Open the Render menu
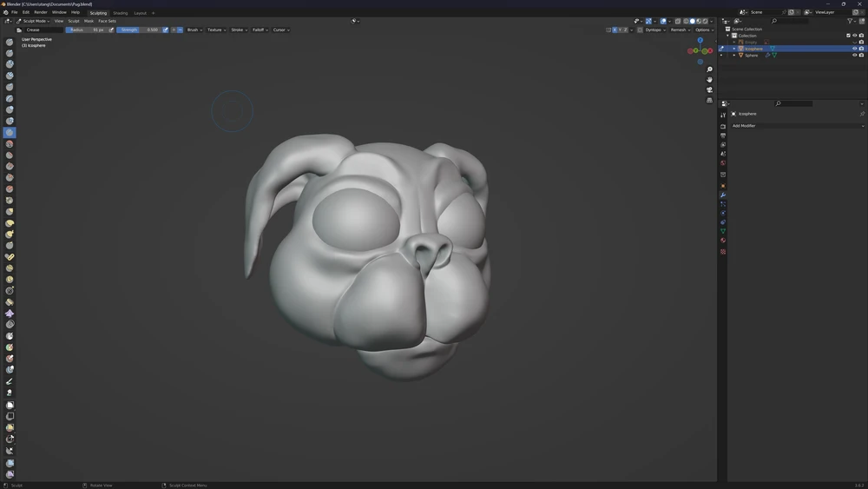The width and height of the screenshot is (868, 489). (41, 12)
